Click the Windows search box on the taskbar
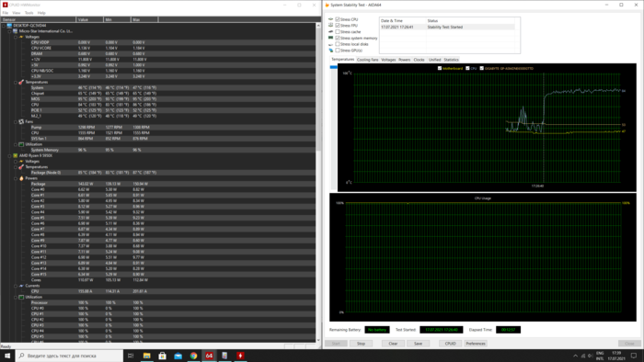 (69, 356)
